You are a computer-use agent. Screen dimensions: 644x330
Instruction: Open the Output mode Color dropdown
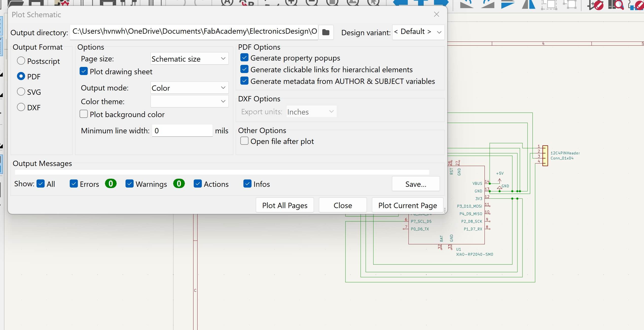(189, 88)
